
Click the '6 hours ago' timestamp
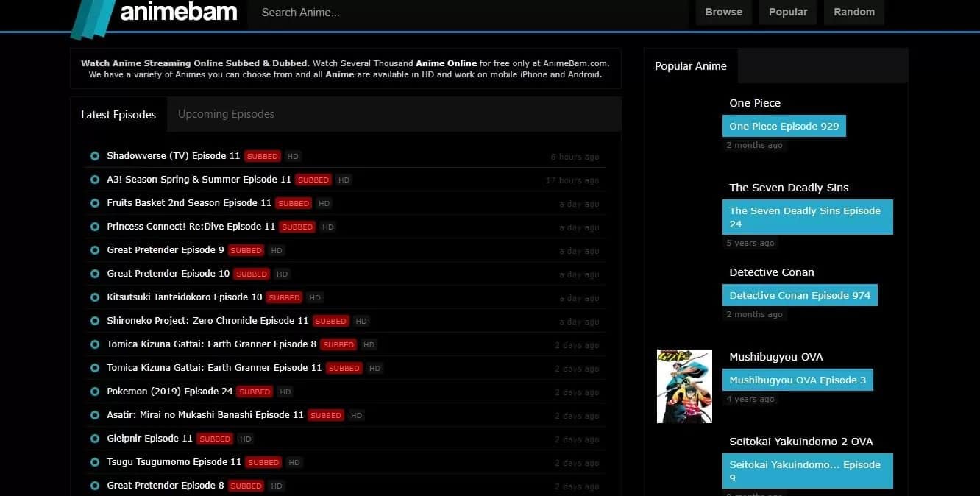click(575, 157)
